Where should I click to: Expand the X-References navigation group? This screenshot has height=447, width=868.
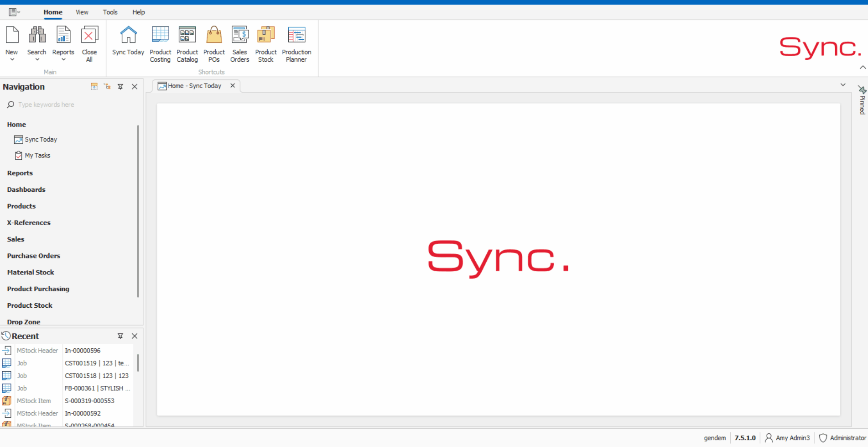(x=29, y=223)
